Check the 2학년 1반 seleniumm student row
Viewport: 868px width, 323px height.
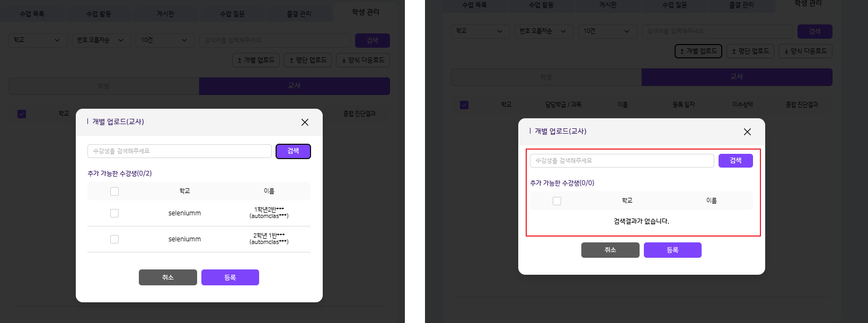coord(114,239)
